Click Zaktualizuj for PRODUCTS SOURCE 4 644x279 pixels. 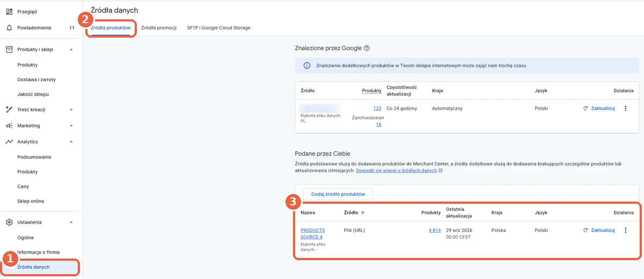click(599, 230)
